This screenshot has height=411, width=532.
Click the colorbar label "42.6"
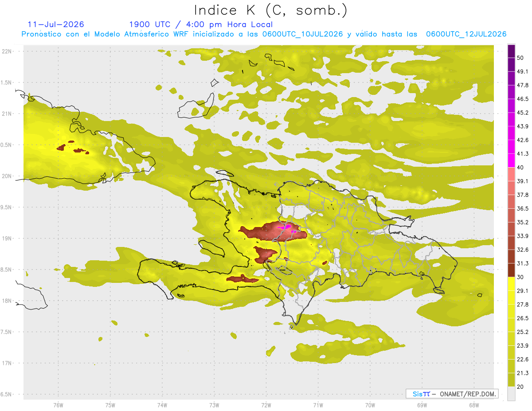pyautogui.click(x=523, y=140)
